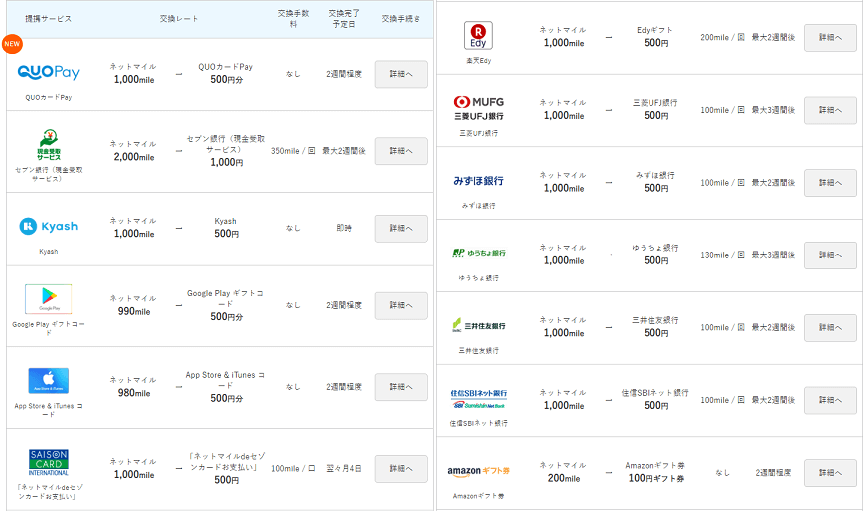The image size is (866, 511).
Task: Click the 交換手数料 column header
Action: (x=293, y=19)
